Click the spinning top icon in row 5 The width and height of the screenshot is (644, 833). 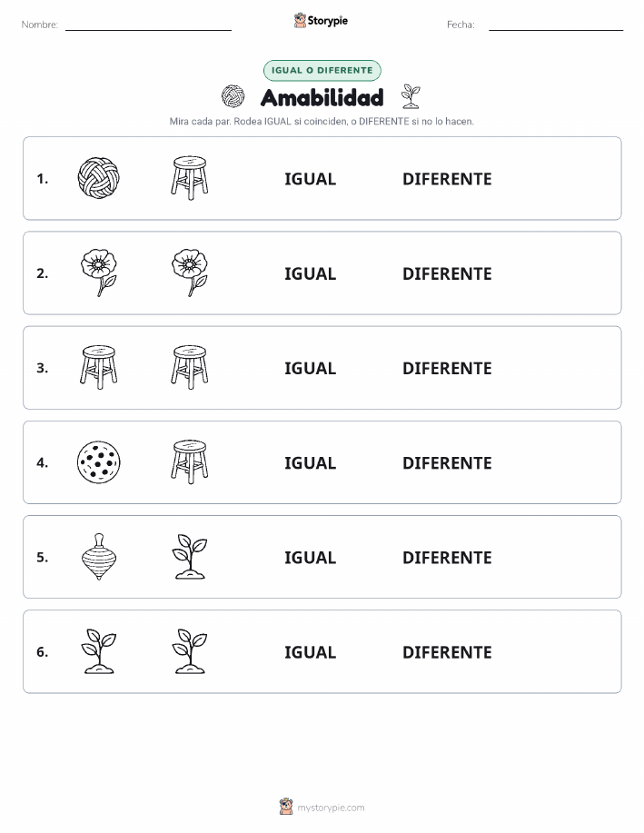(x=99, y=557)
